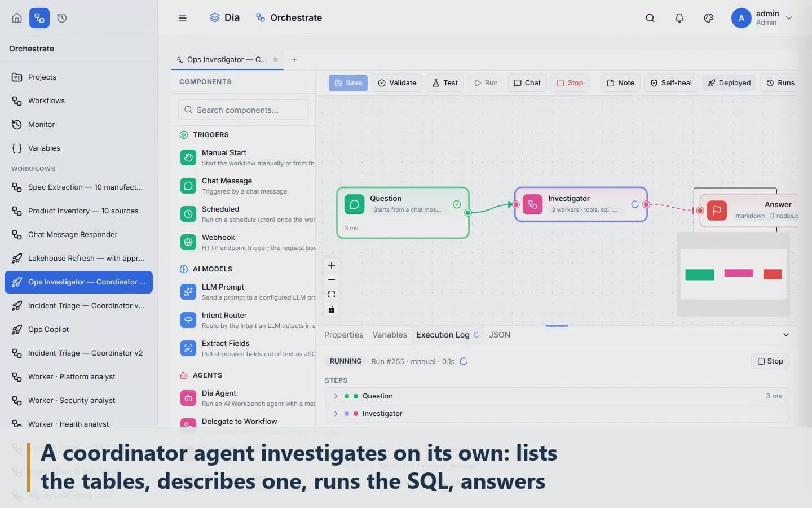Open the notifications bell
Image resolution: width=812 pixels, height=508 pixels.
coord(679,18)
